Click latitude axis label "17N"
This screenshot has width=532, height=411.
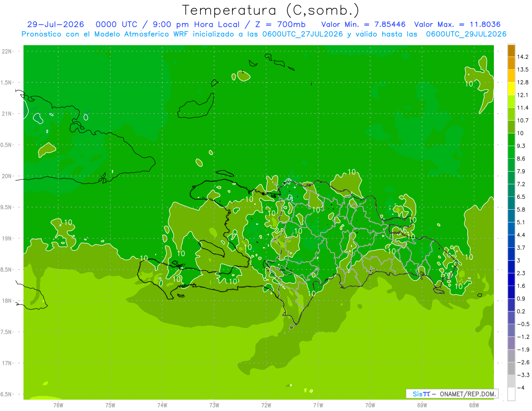(x=8, y=363)
